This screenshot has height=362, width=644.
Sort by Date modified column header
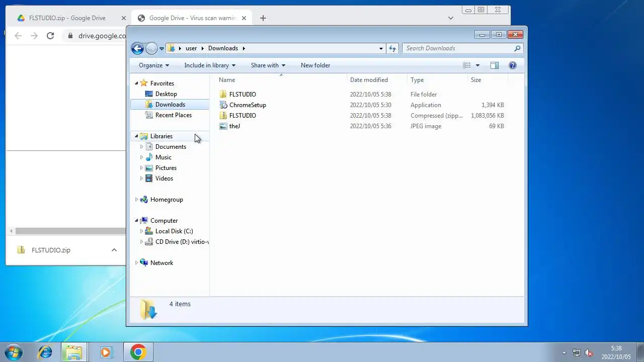click(x=377, y=80)
